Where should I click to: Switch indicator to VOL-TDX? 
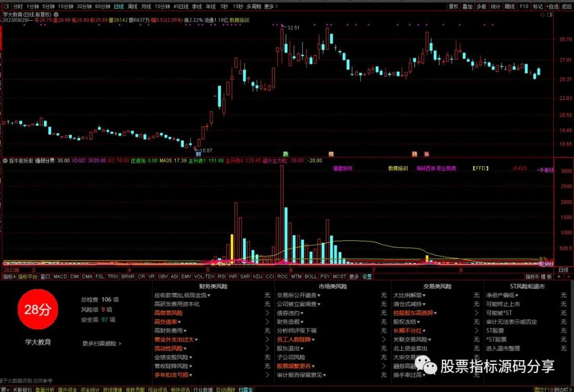(x=204, y=277)
